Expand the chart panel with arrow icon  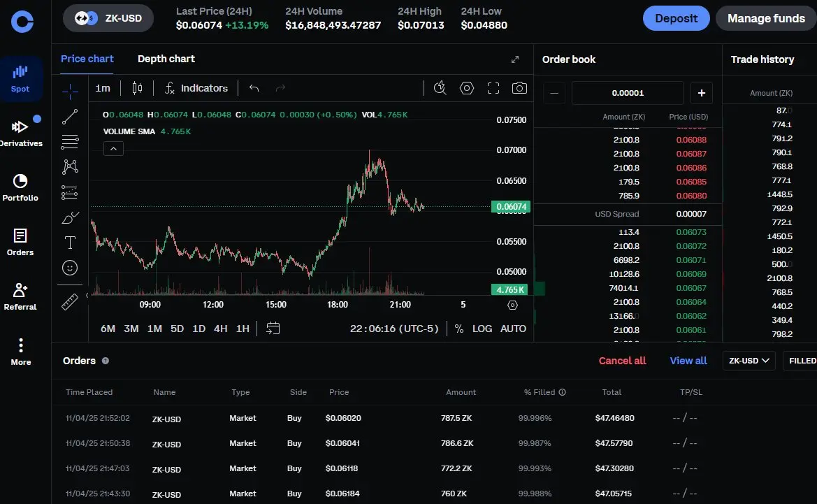click(515, 59)
